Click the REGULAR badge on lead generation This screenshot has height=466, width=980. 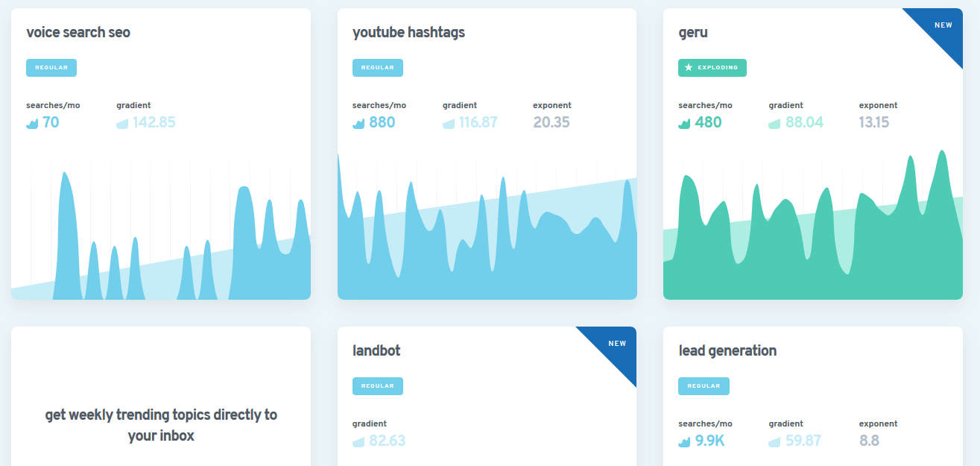click(x=704, y=386)
